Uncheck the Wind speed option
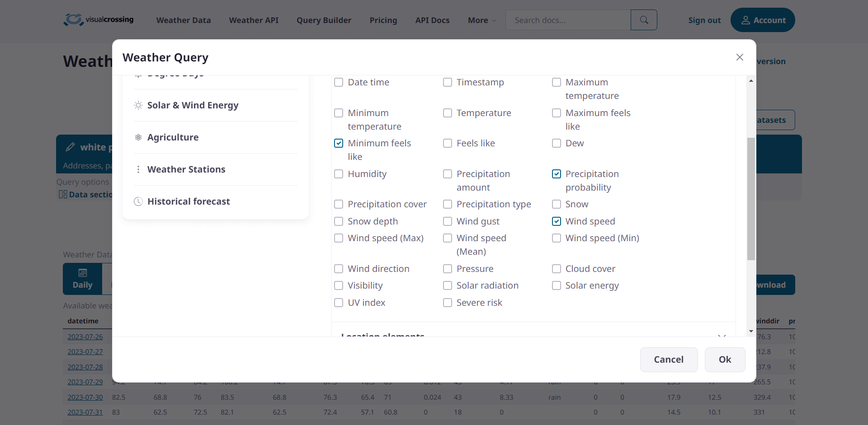The width and height of the screenshot is (868, 425). click(x=557, y=221)
